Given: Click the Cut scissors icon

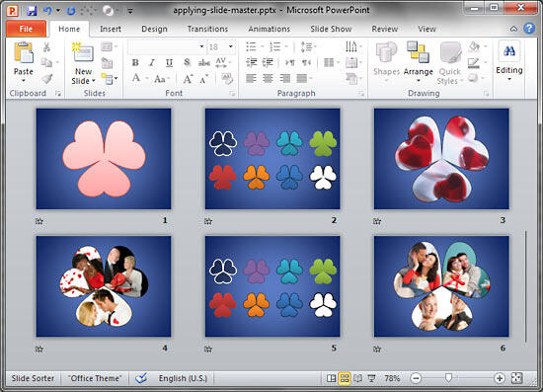Looking at the screenshot, I should point(46,47).
